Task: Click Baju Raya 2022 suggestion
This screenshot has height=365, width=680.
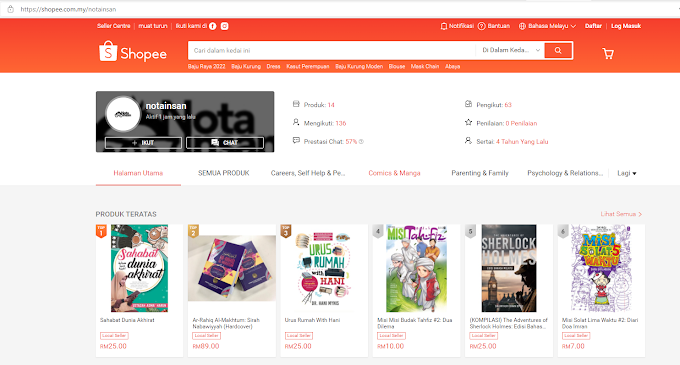Action: point(206,66)
